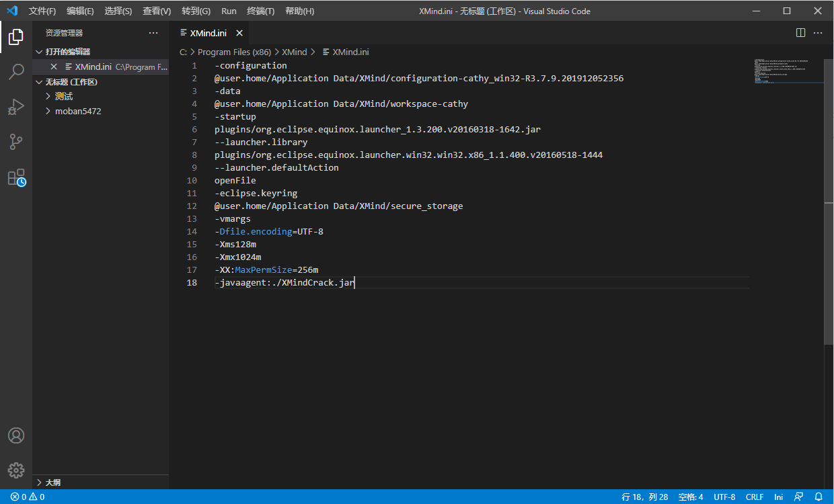Click the -startup line
Screen dimensions: 834x504
click(235, 116)
